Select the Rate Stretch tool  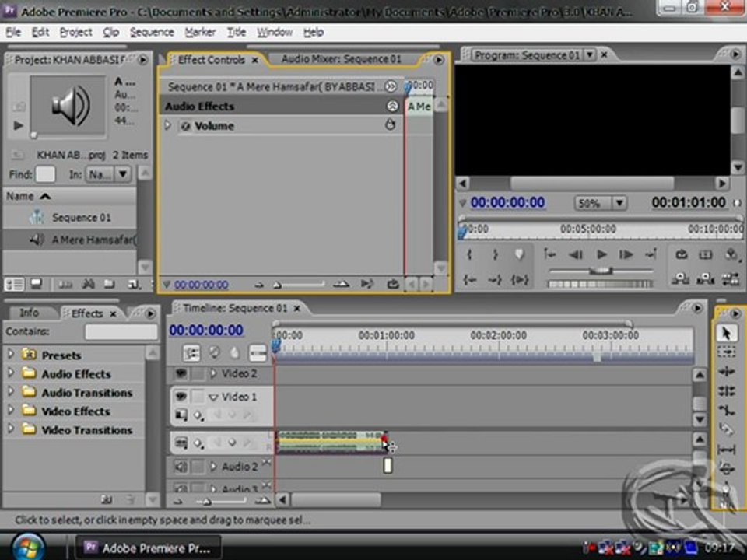tap(726, 410)
